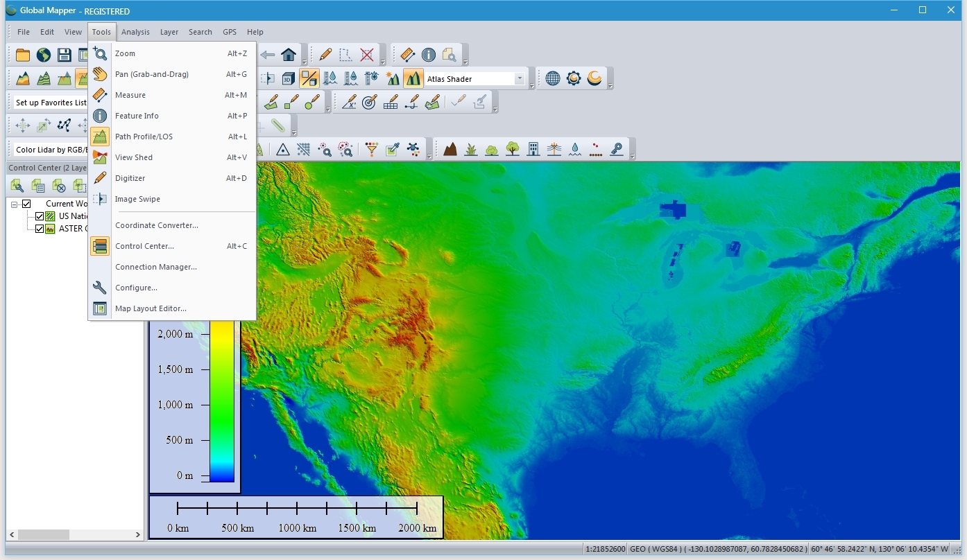Open the Help menu
967x560 pixels.
[255, 32]
